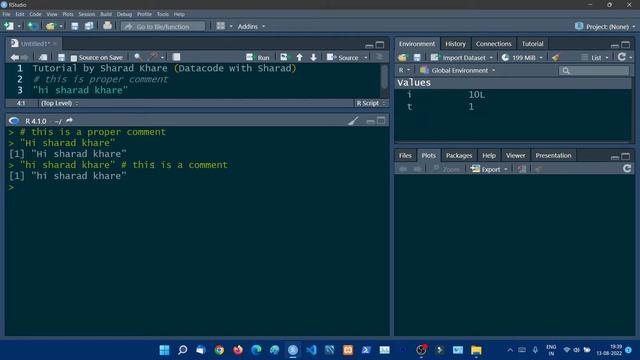Go to the previous section arrow
Screen dimensions: 640x360
coord(300,57)
